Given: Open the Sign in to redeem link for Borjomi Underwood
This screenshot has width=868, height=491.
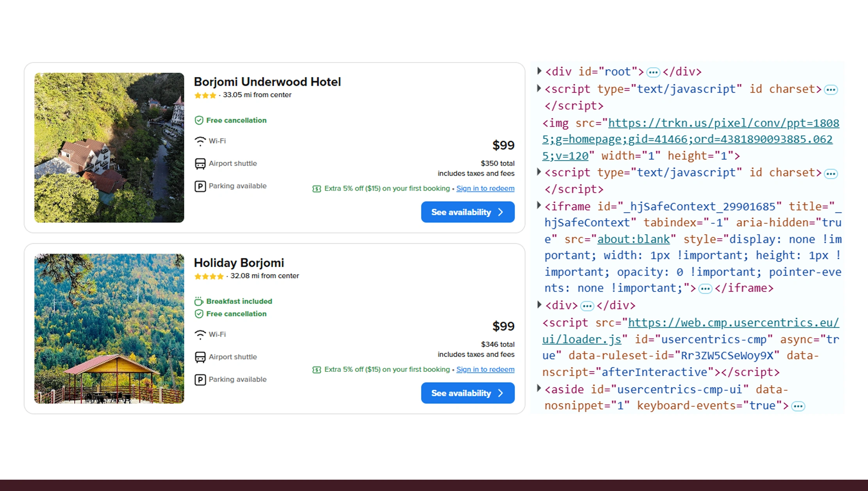Looking at the screenshot, I should pyautogui.click(x=485, y=188).
